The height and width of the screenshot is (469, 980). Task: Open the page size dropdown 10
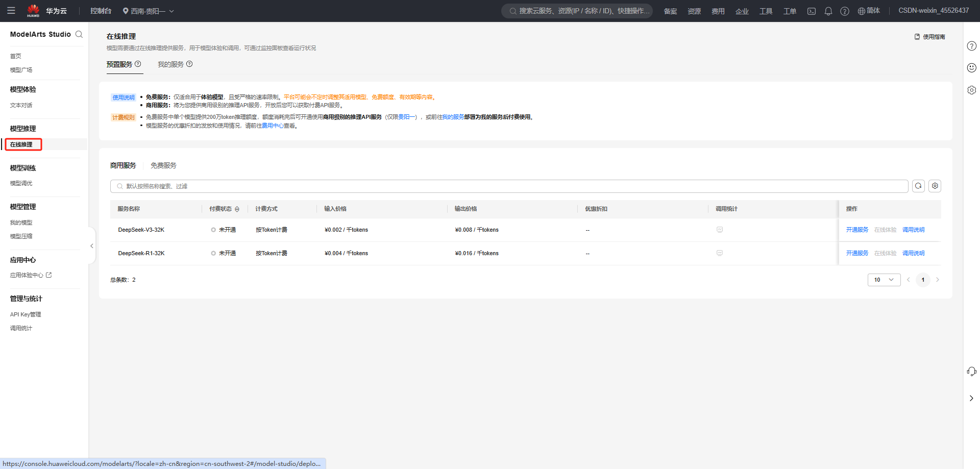coord(884,280)
